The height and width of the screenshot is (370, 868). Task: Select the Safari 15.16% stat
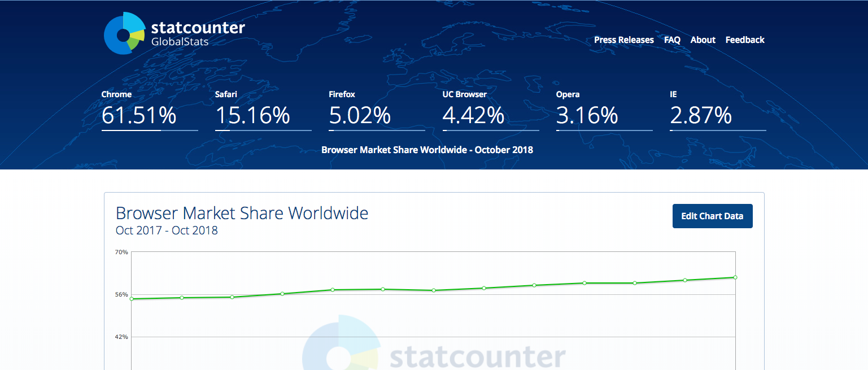(263, 110)
